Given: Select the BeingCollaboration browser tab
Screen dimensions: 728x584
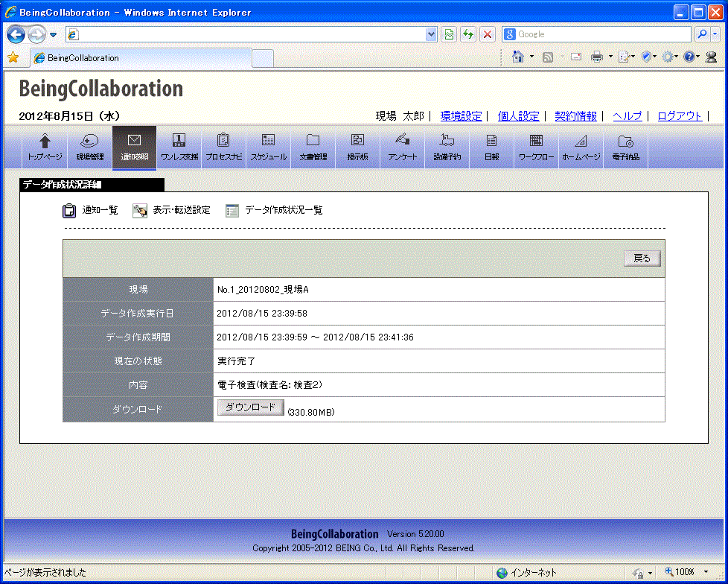Looking at the screenshot, I should (141, 58).
